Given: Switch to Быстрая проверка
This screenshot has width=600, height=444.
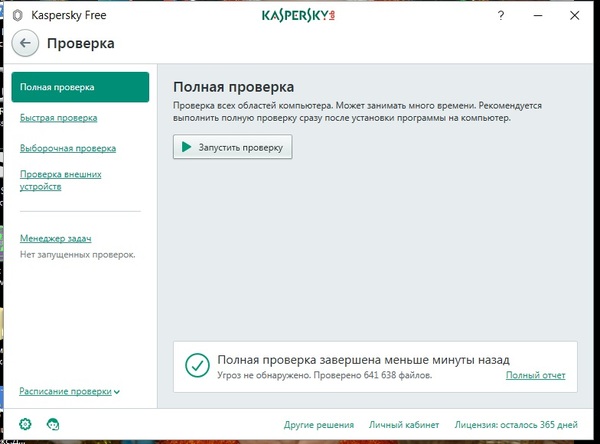Looking at the screenshot, I should click(58, 118).
